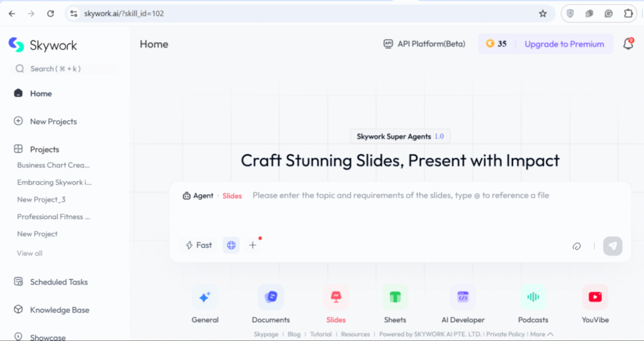
Task: Expand the More footer menu
Action: pyautogui.click(x=541, y=335)
